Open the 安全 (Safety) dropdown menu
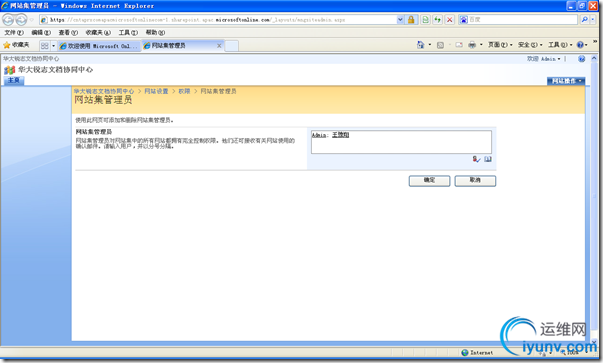 coord(530,45)
